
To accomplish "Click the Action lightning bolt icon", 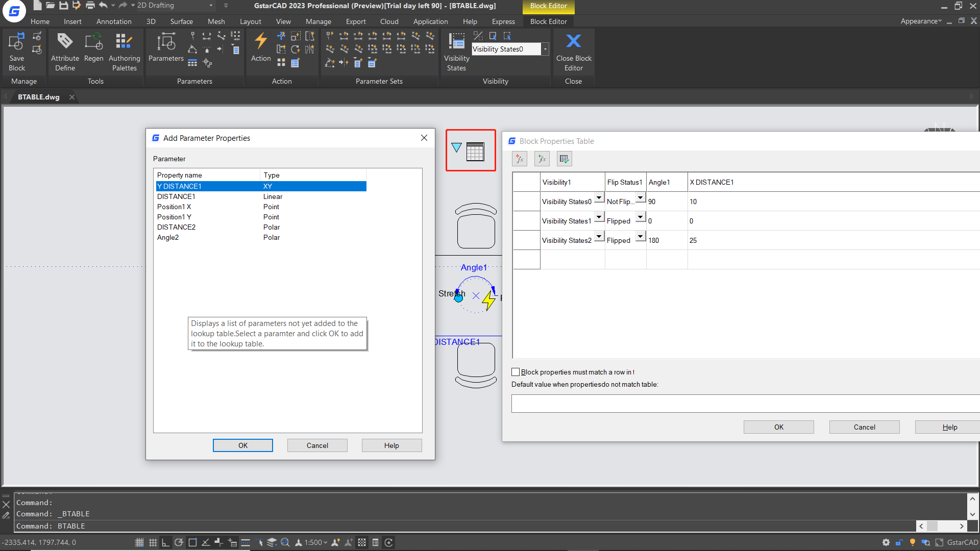I will 261,41.
